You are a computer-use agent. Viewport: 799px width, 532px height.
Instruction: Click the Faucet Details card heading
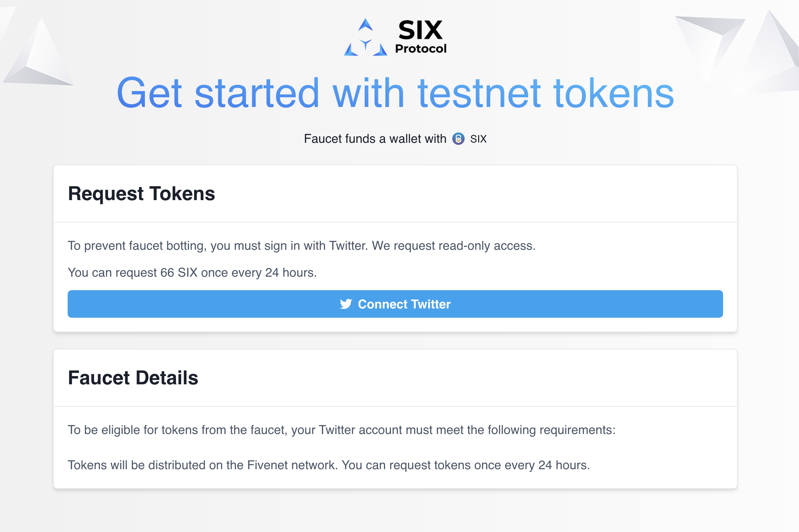[x=133, y=378]
